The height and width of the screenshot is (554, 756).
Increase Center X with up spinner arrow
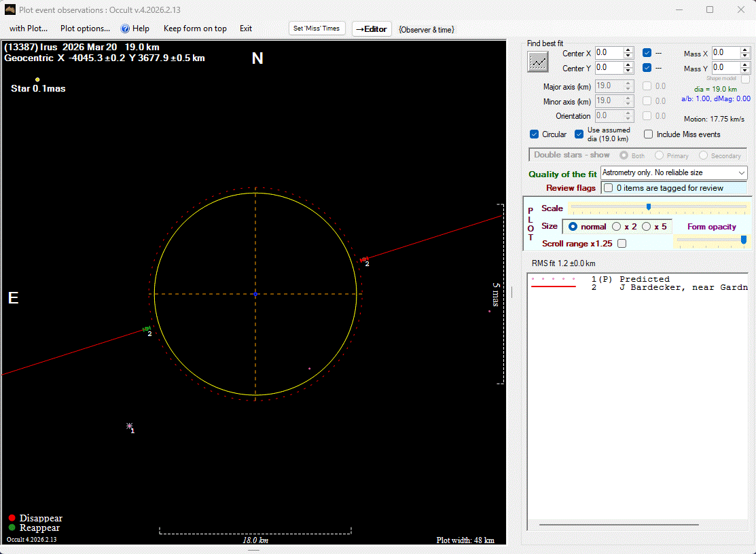(x=628, y=50)
